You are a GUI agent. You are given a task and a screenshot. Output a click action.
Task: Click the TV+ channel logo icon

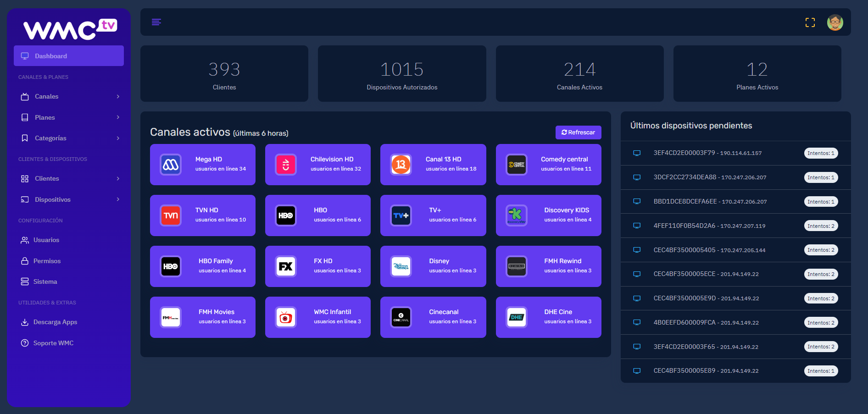[401, 215]
